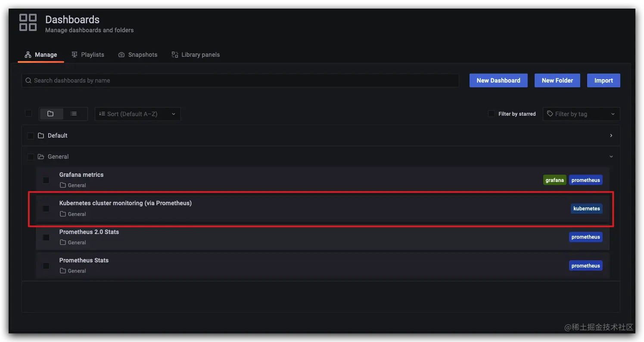The height and width of the screenshot is (342, 644).
Task: Click the Import button
Action: pyautogui.click(x=604, y=80)
